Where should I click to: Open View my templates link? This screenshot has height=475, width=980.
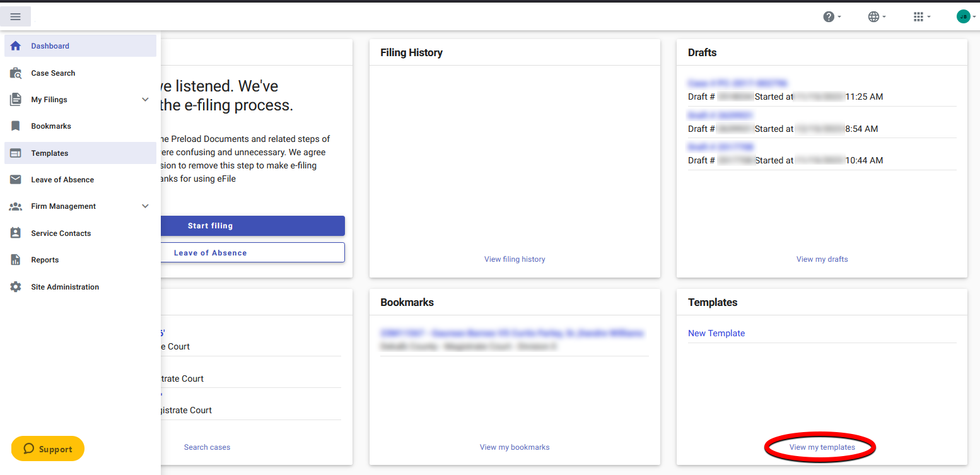point(822,447)
